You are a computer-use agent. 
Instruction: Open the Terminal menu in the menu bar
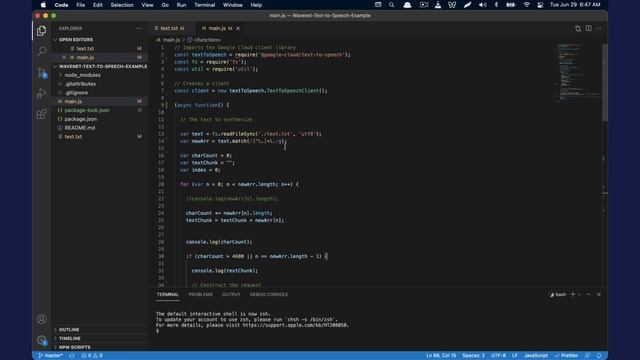204,5
